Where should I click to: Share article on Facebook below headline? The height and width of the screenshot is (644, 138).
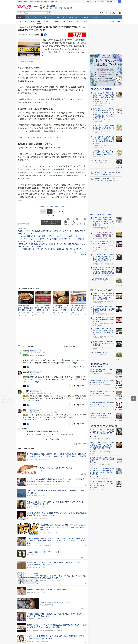[x=45, y=35]
